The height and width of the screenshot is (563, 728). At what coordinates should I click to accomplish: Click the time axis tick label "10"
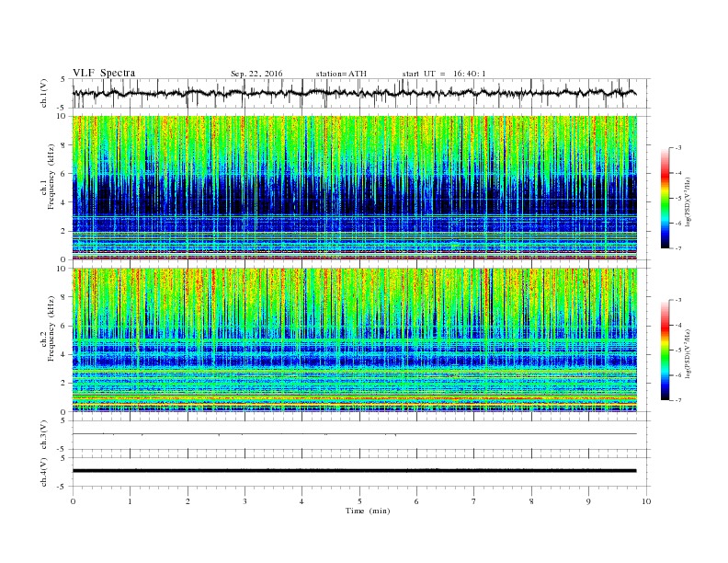(x=646, y=501)
